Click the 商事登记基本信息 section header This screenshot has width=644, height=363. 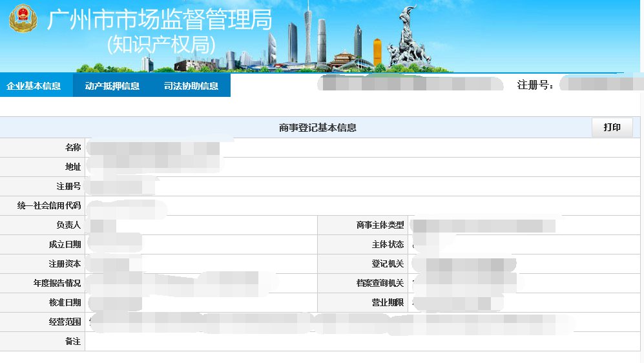(x=317, y=128)
